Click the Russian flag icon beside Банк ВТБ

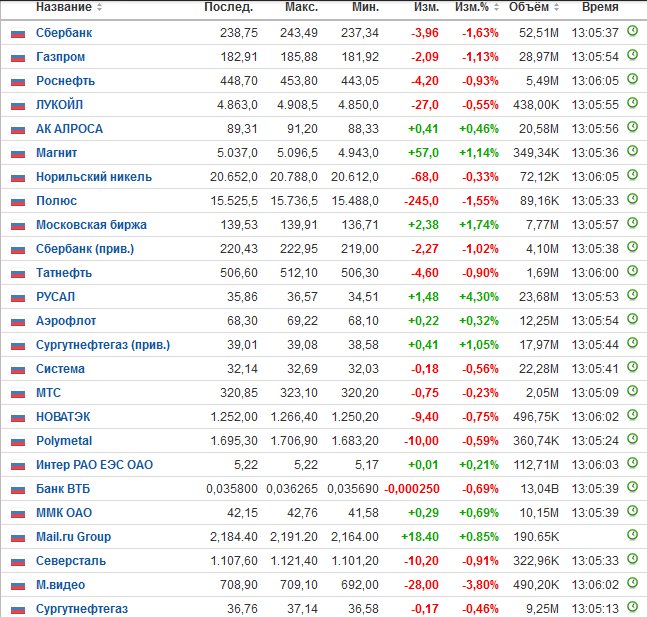(x=18, y=489)
